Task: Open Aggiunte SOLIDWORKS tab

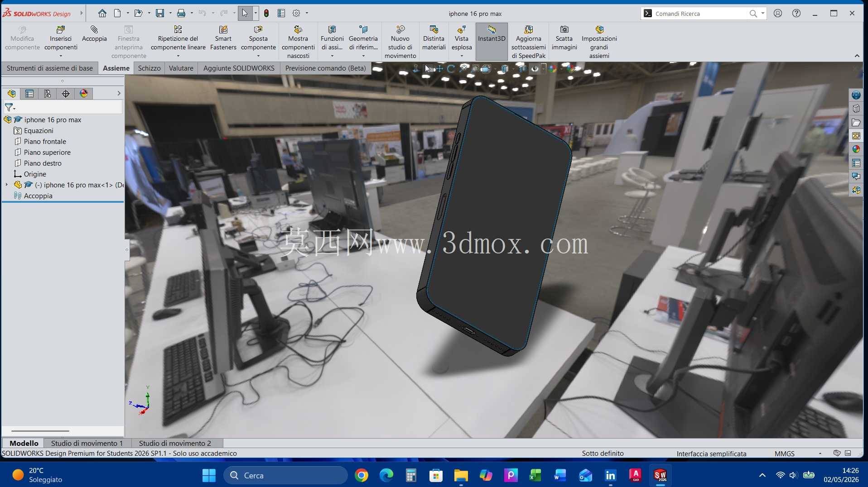Action: pos(239,68)
